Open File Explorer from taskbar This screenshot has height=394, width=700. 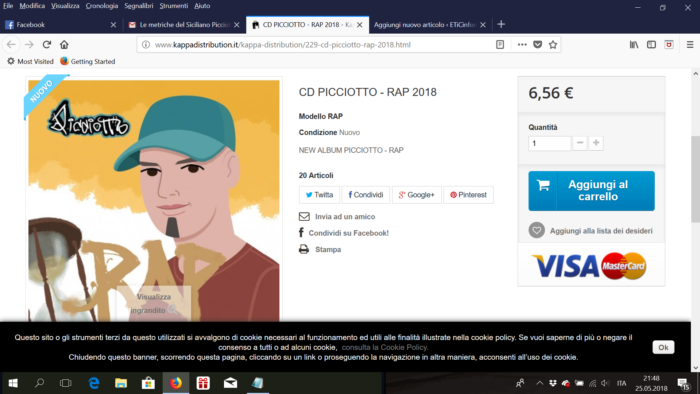(x=121, y=383)
